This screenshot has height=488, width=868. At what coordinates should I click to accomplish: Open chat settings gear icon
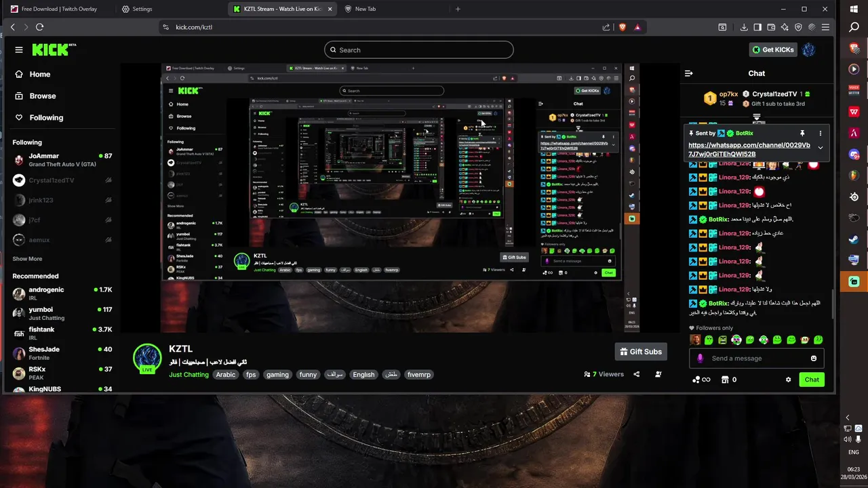point(788,380)
